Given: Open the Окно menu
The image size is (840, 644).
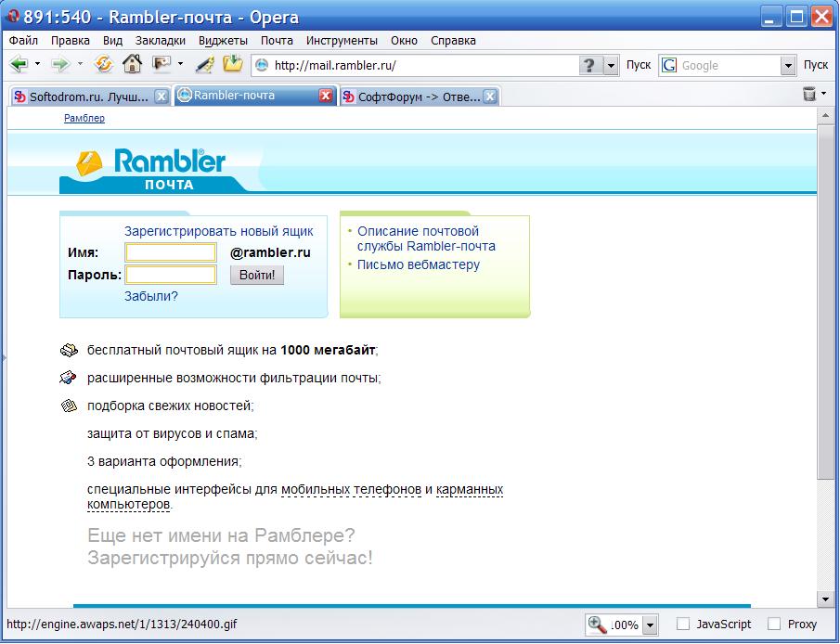Looking at the screenshot, I should [x=404, y=41].
